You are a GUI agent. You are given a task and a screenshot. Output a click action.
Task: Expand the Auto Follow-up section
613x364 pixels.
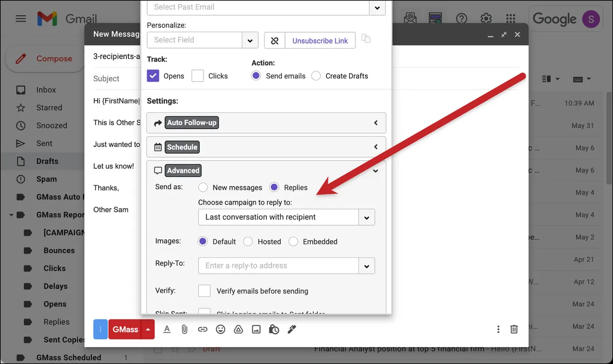[266, 123]
